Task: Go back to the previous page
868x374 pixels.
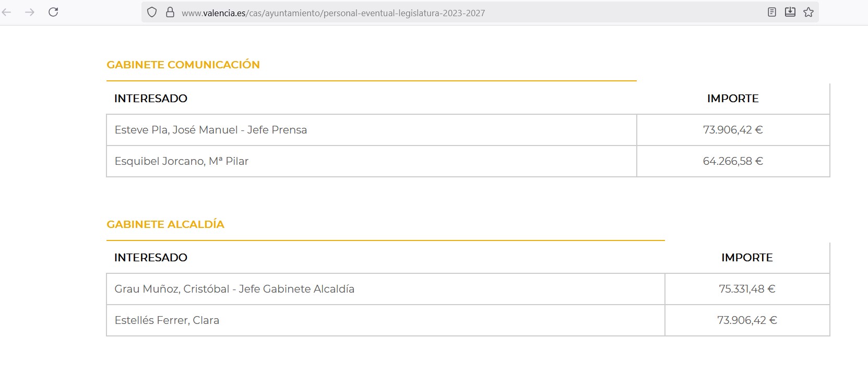Action: tap(7, 12)
